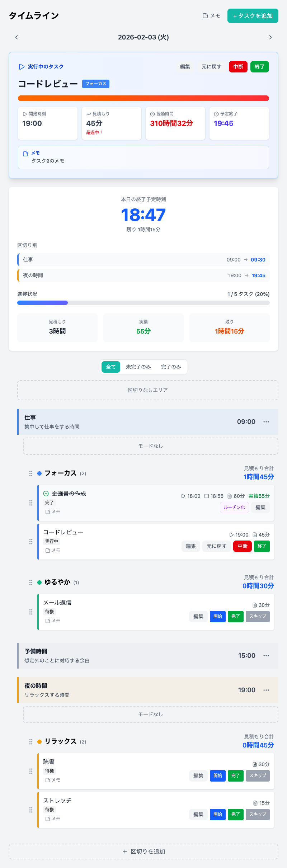Grab the drag handle beside リラックス group
Viewport: 287px width, 868px height.
pyautogui.click(x=31, y=741)
